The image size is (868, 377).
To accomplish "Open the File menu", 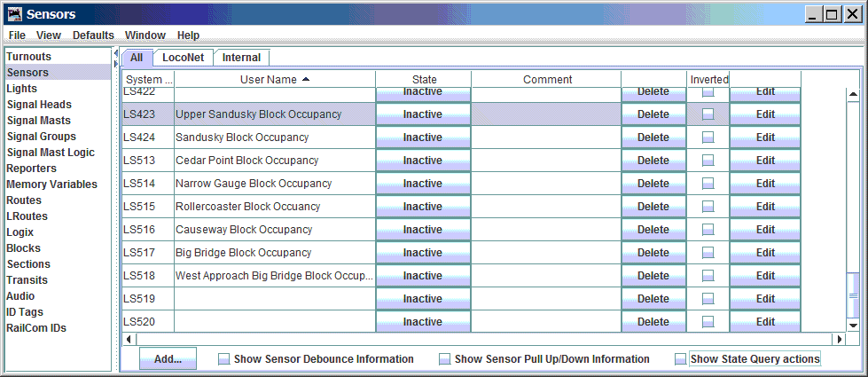I will (x=17, y=35).
